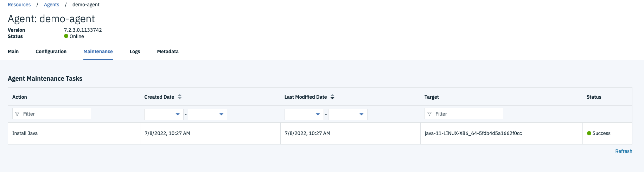The width and height of the screenshot is (644, 172).
Task: Navigate to Resources breadcrumb link
Action: [19, 5]
